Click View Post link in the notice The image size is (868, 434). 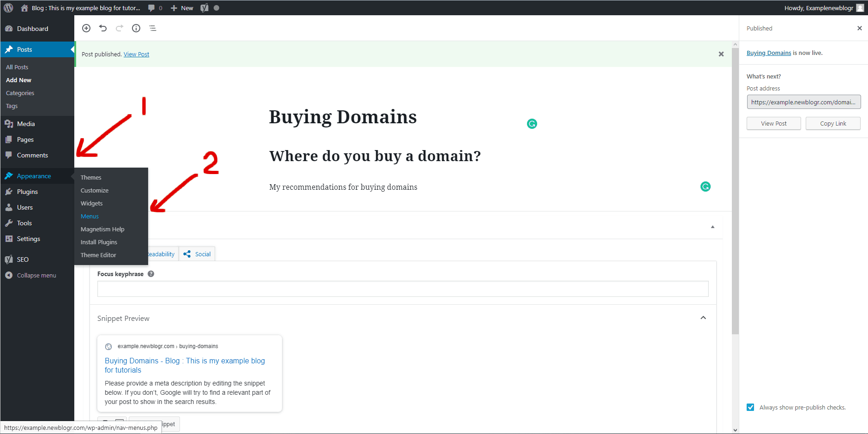point(137,54)
